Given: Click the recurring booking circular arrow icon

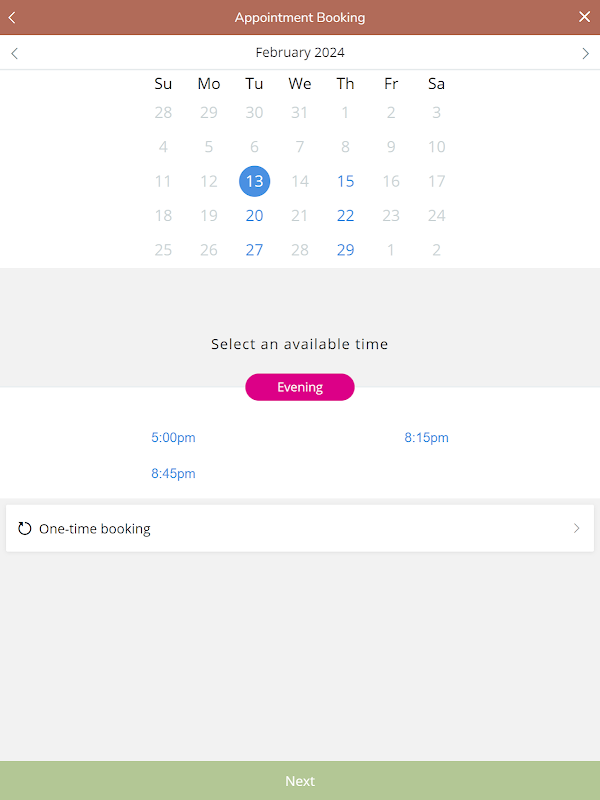Looking at the screenshot, I should tap(25, 529).
